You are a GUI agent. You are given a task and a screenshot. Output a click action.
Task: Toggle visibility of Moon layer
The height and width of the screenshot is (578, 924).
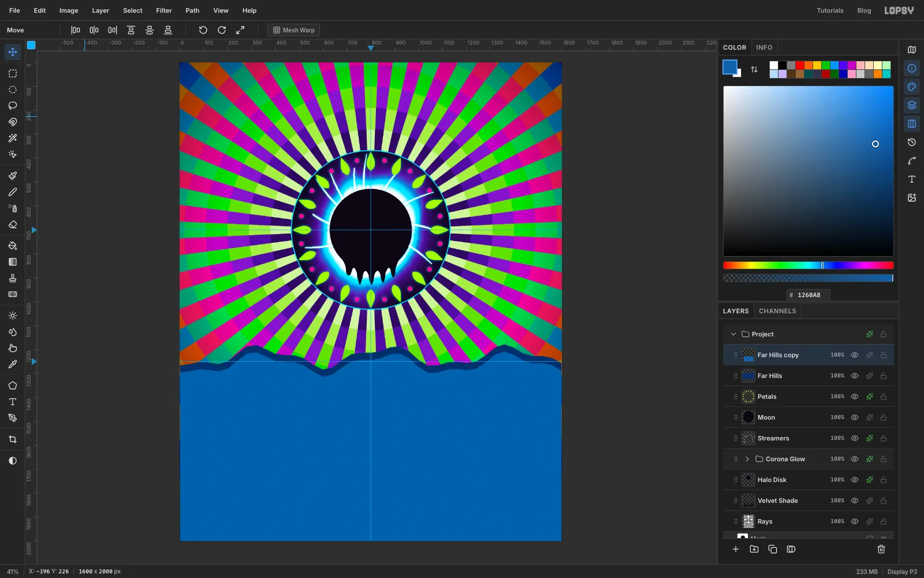point(855,417)
